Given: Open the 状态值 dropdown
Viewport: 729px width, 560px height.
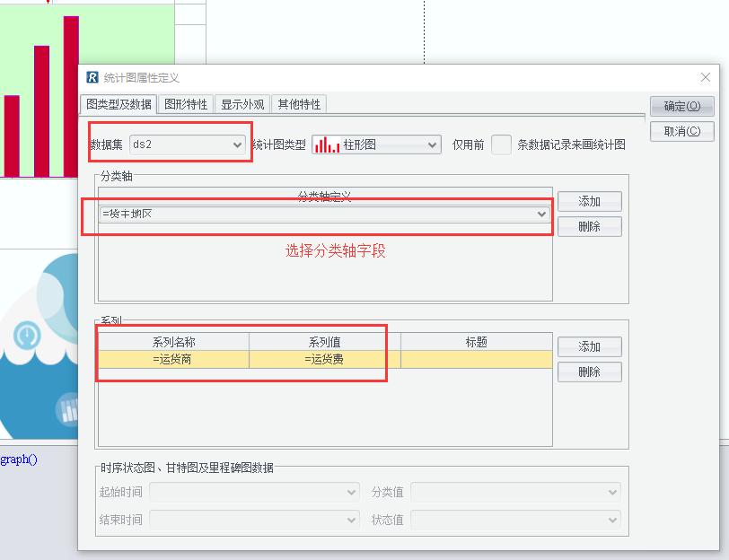Looking at the screenshot, I should [x=612, y=520].
